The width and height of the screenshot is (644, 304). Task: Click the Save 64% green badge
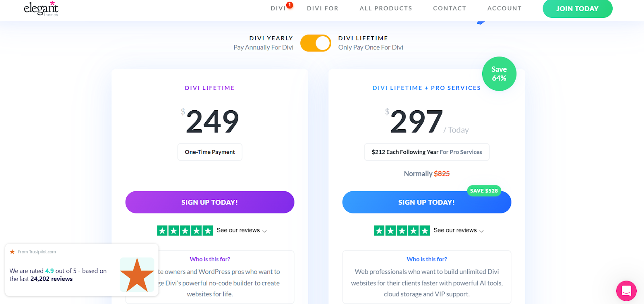click(499, 74)
